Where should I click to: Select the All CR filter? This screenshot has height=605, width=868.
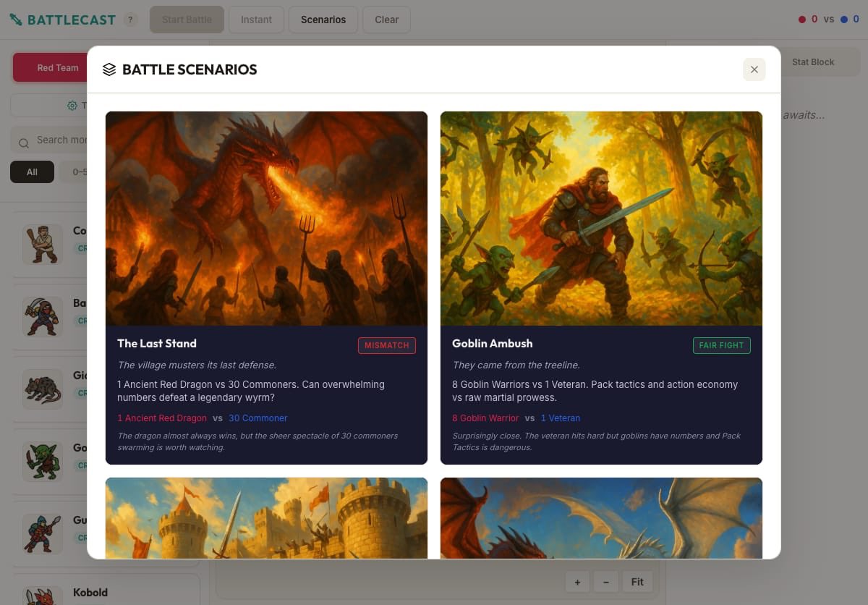(32, 172)
